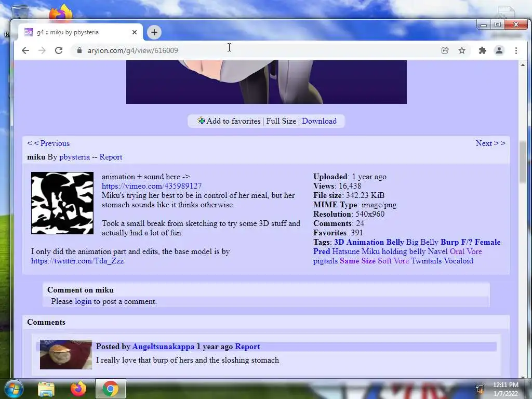Reload the aryion.com page
532x399 pixels.
(59, 50)
